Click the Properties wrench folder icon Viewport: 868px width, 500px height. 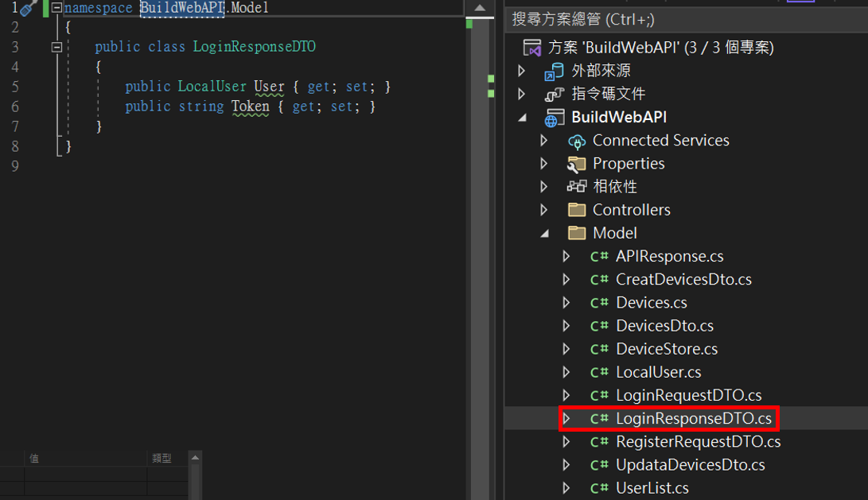tap(577, 165)
